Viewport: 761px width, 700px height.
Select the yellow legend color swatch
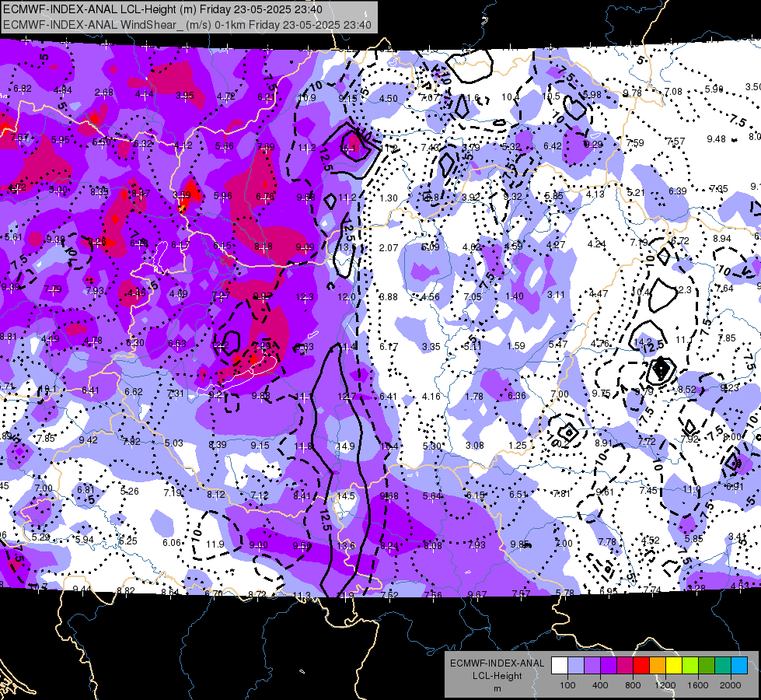(674, 666)
